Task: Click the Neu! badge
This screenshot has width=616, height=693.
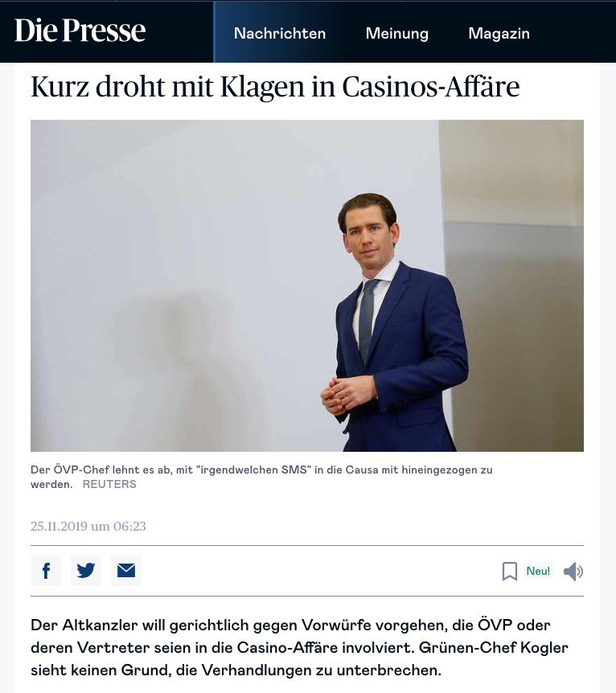Action: tap(538, 571)
